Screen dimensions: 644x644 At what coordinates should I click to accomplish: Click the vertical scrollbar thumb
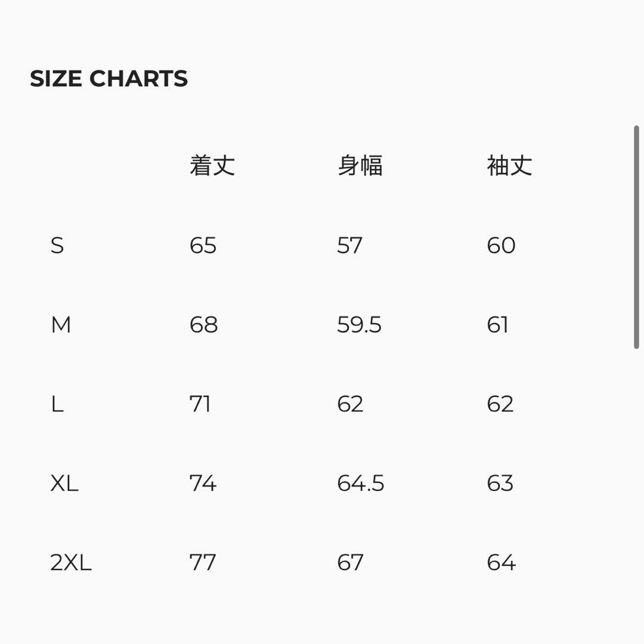(636, 237)
